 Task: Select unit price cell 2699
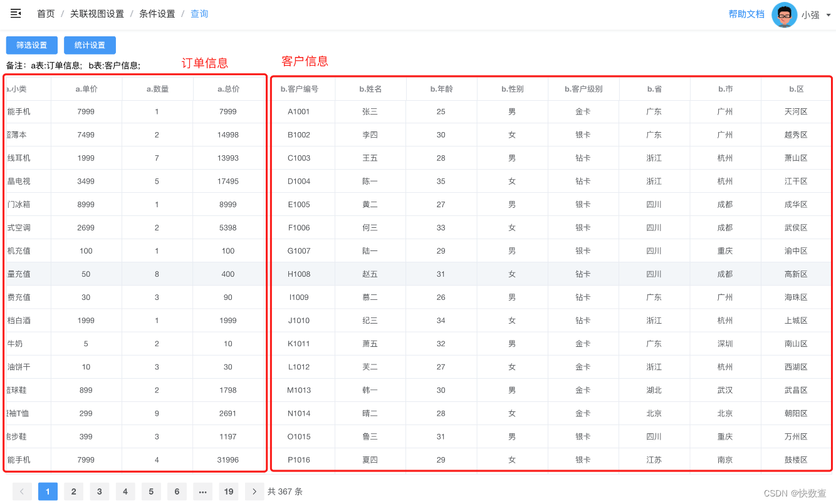tap(86, 227)
